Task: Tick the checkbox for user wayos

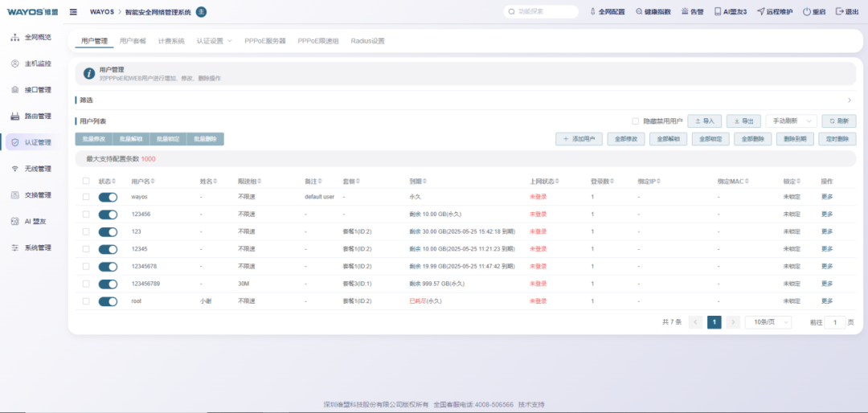Action: click(x=86, y=197)
